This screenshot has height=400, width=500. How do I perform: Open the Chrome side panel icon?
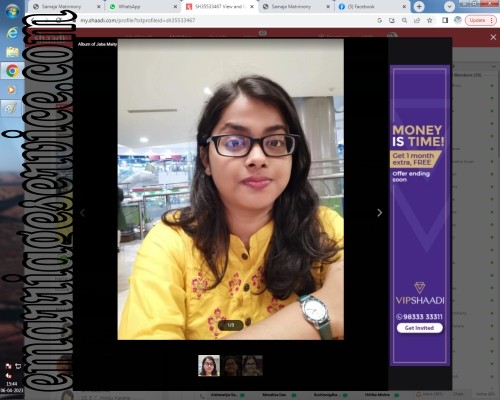445,20
